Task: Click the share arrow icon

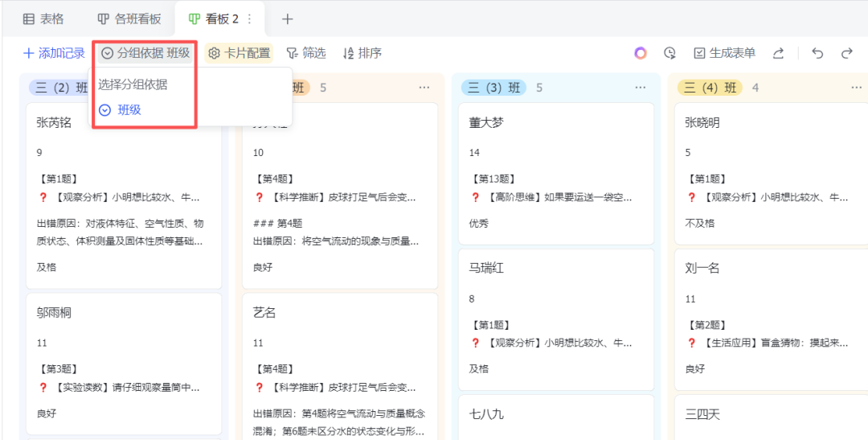Action: pyautogui.click(x=778, y=53)
